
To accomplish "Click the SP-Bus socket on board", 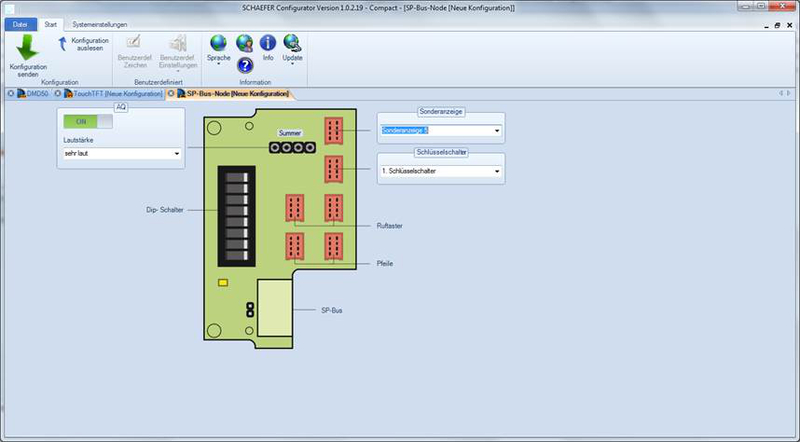I will click(x=274, y=308).
